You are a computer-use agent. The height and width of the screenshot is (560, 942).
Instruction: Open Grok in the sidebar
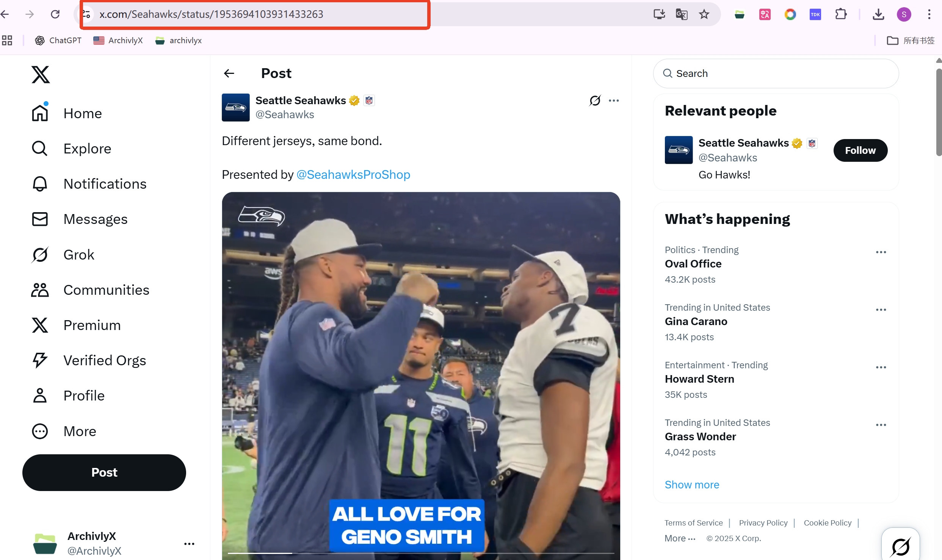pyautogui.click(x=63, y=255)
